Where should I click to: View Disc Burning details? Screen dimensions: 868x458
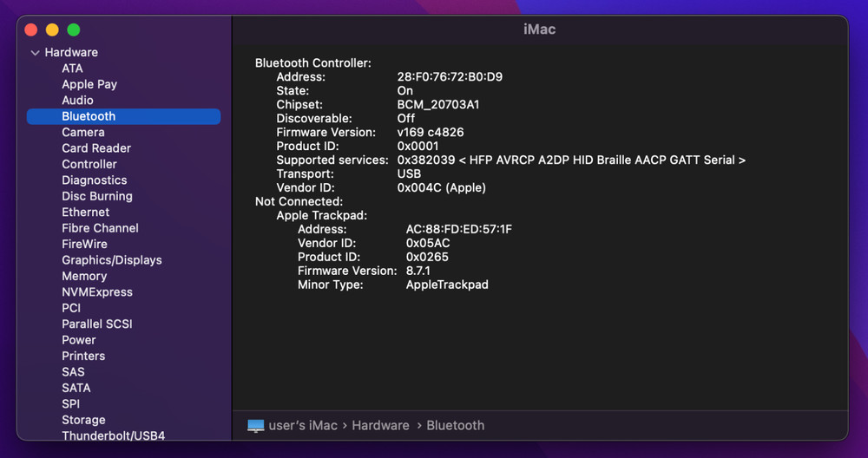[x=96, y=196]
